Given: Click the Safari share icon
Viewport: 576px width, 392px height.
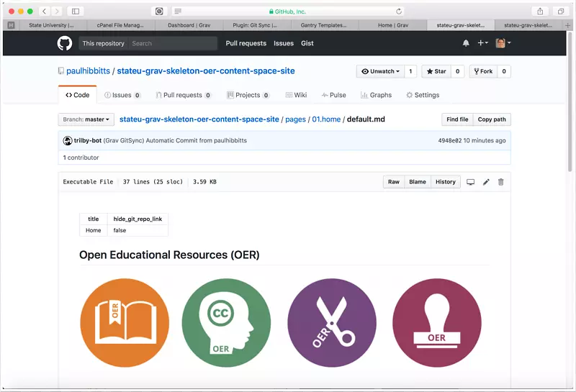Looking at the screenshot, I should pos(540,12).
